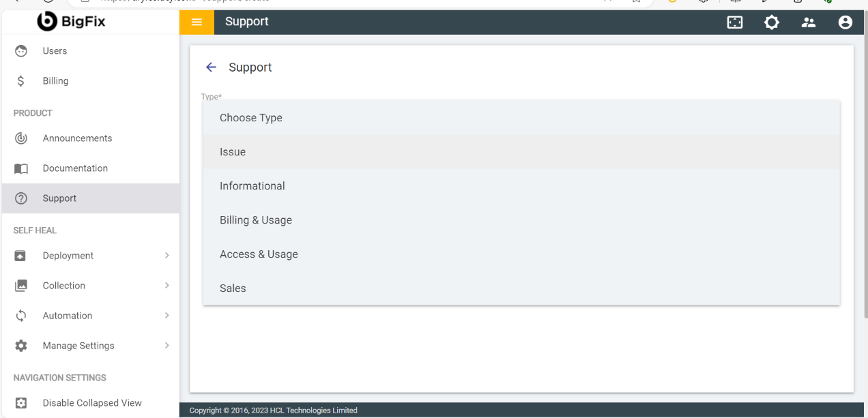Viewport: 868px width, 418px height.
Task: Click the Documentation book icon
Action: click(21, 168)
